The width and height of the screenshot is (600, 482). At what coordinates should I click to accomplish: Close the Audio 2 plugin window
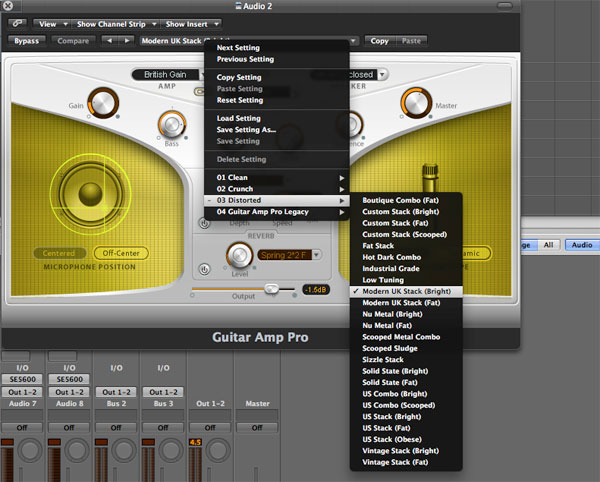7,5
